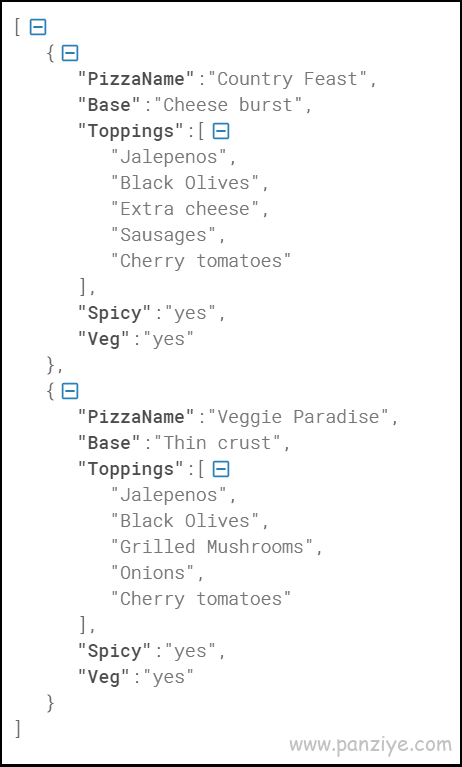Screen dimensions: 462x767
Task: Click "Cherry tomatoes" in second Toppings list
Action: (201, 599)
